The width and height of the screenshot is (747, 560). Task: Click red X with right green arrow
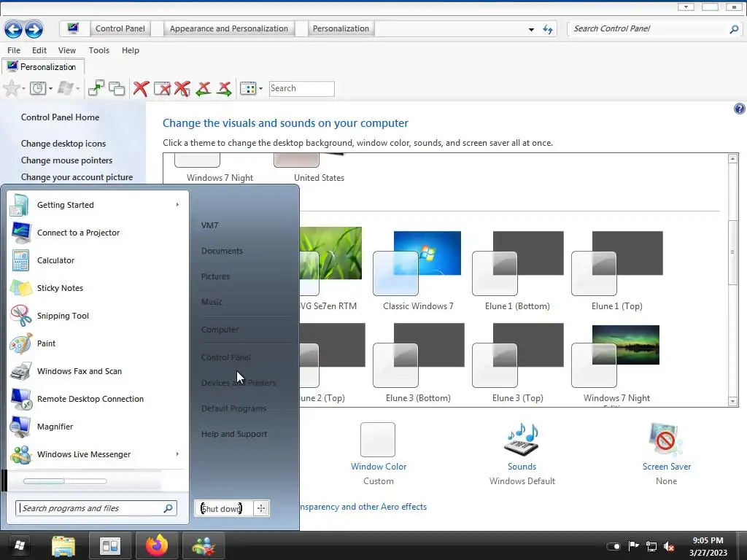(225, 88)
